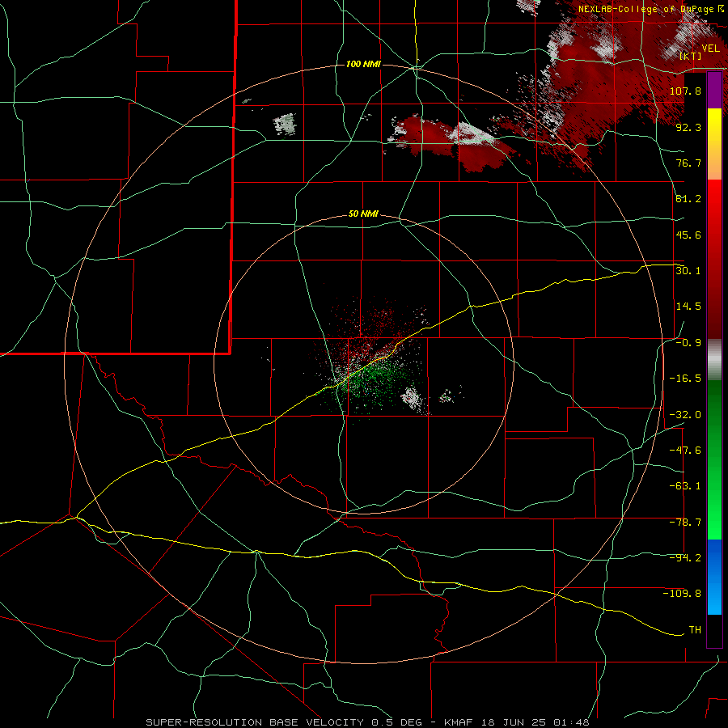Click the 107.8 velocity scale value
Image resolution: width=728 pixels, height=728 pixels.
(685, 91)
